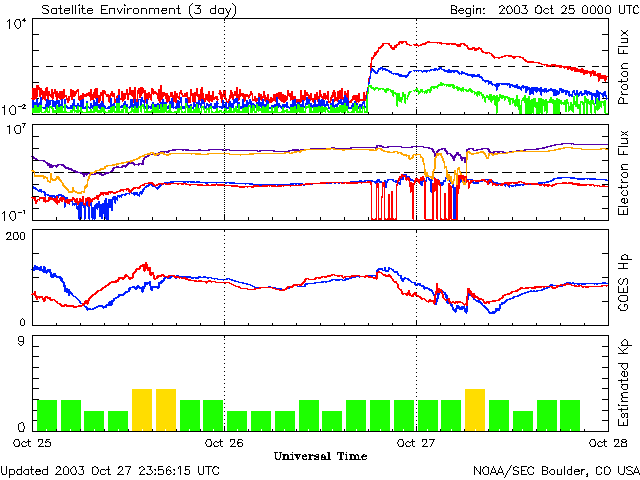Select the "Oct 28" date tick label
640x480 pixels.
coord(607,443)
